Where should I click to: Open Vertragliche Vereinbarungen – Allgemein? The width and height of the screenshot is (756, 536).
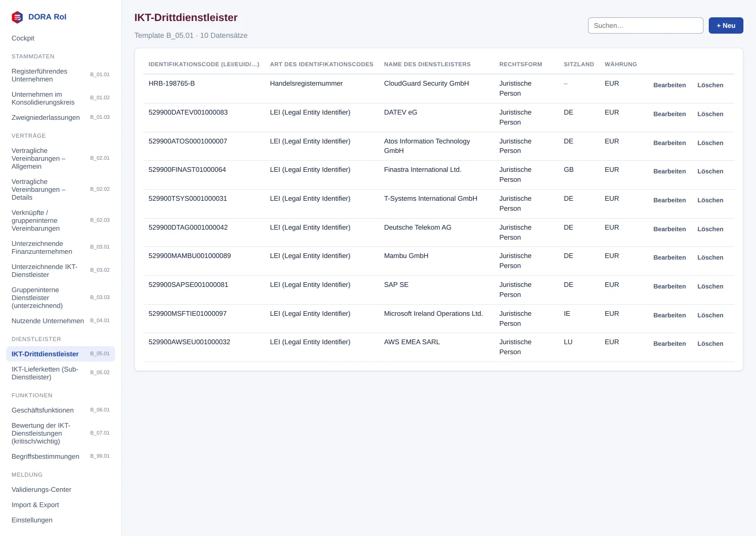tap(60, 159)
